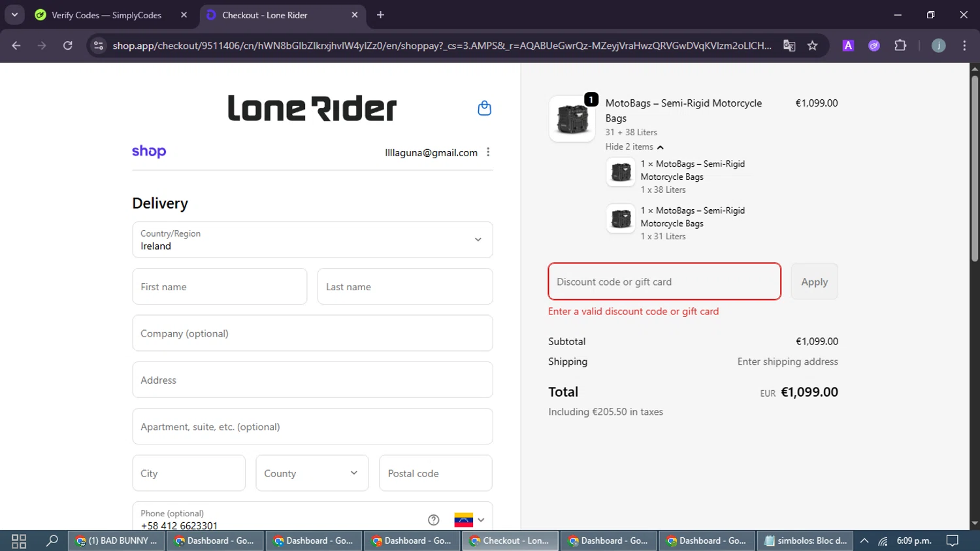Open Windows notification center
This screenshot has width=980, height=551.
coord(953,541)
